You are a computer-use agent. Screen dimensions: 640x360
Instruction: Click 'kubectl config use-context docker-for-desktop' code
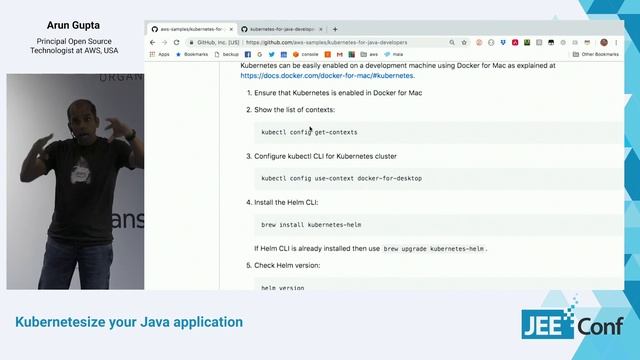point(342,178)
